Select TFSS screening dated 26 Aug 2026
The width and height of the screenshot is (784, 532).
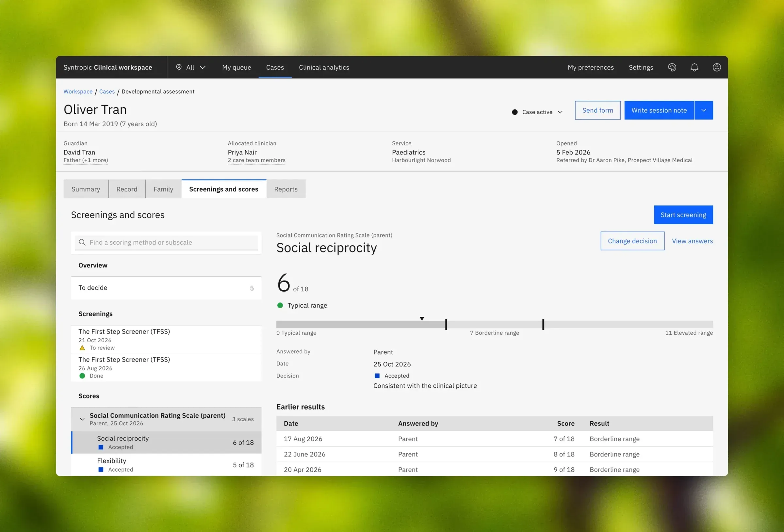pos(166,367)
